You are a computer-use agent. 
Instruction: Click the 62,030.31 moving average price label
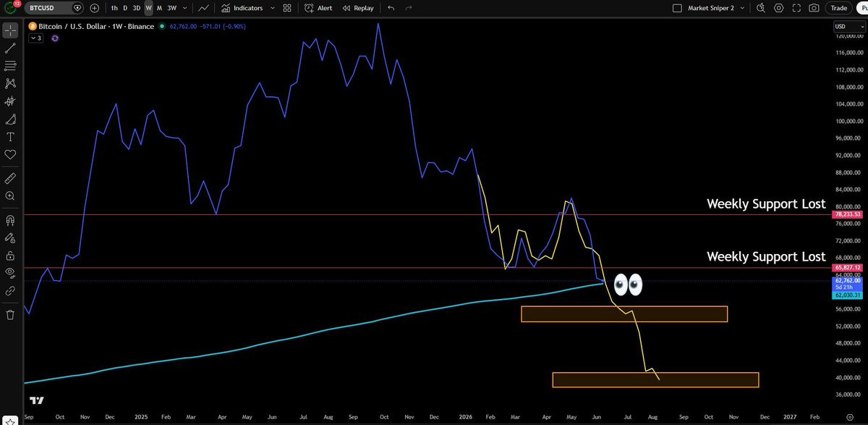849,295
